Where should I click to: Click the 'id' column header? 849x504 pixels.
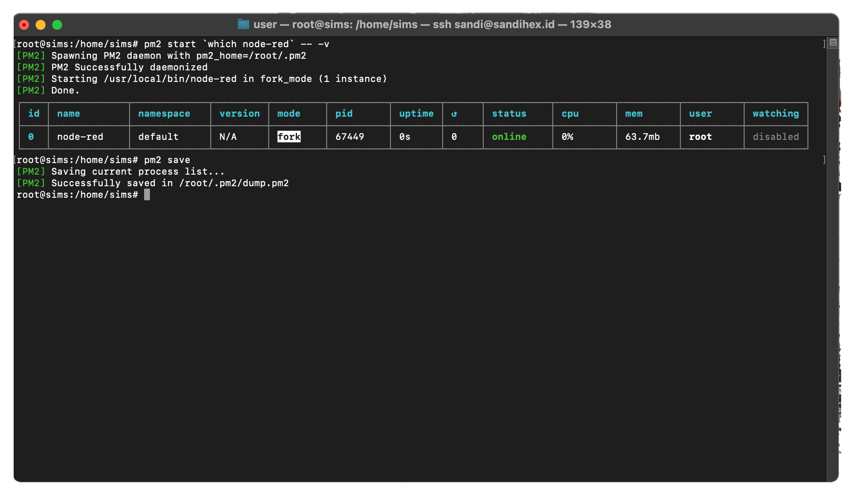(34, 113)
